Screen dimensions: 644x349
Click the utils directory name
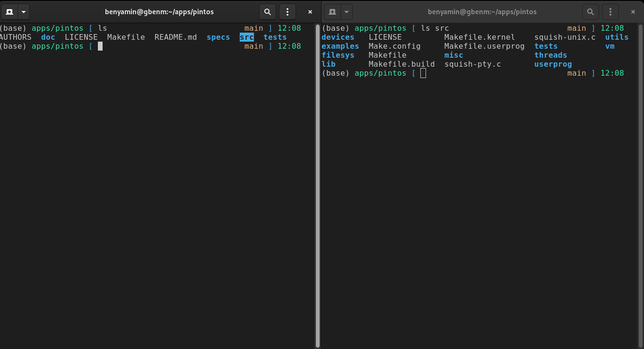(617, 37)
